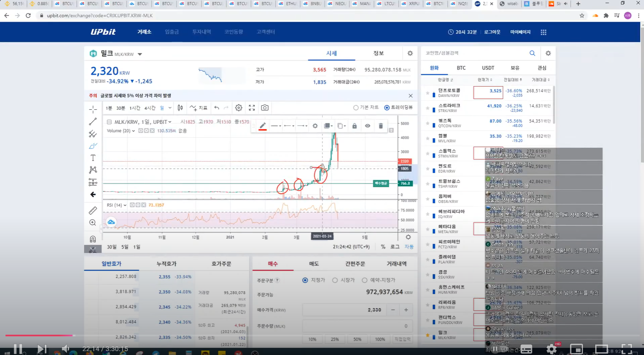Open the MLK market settings gear
Viewport: 644px width, 355px height.
tap(410, 53)
